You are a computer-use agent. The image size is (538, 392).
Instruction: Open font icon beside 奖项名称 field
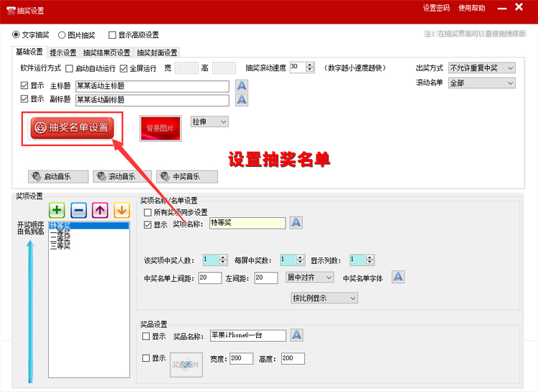(296, 223)
